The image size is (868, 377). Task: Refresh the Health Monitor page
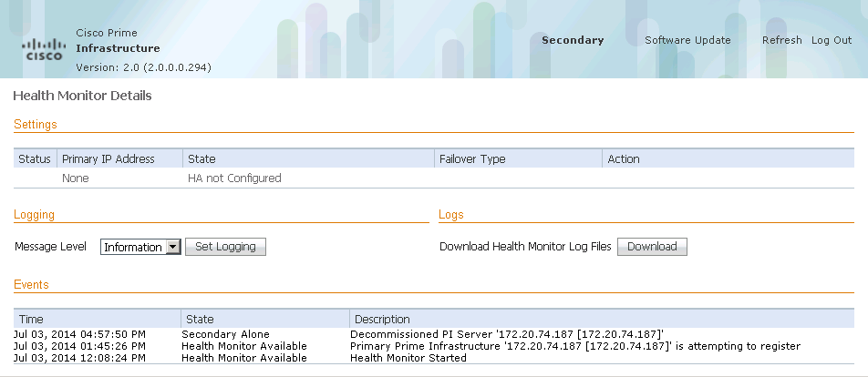click(x=781, y=40)
